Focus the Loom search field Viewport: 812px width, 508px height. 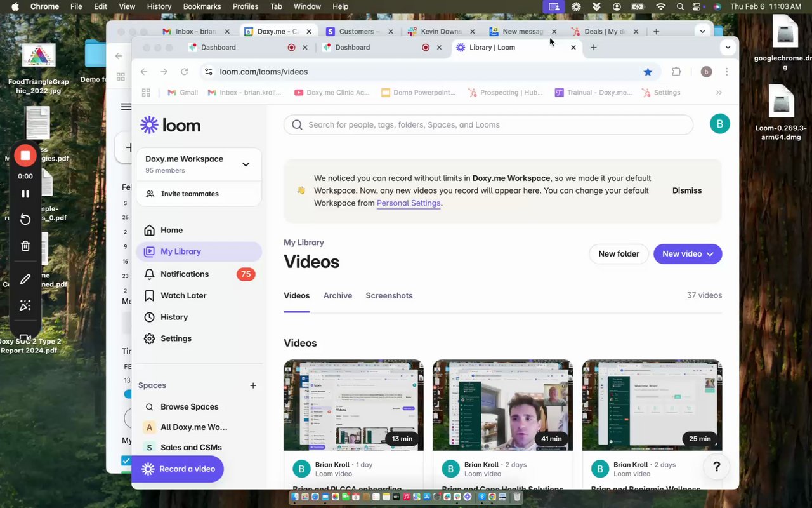coord(488,124)
